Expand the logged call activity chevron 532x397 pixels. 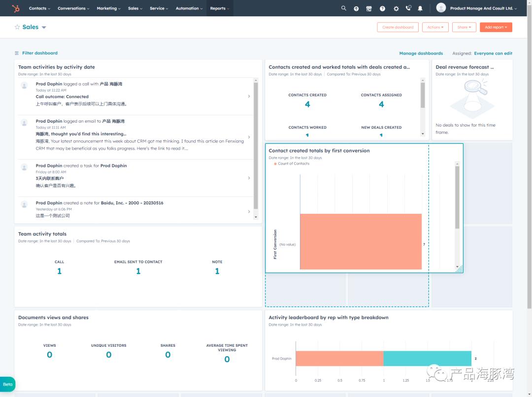point(249,97)
